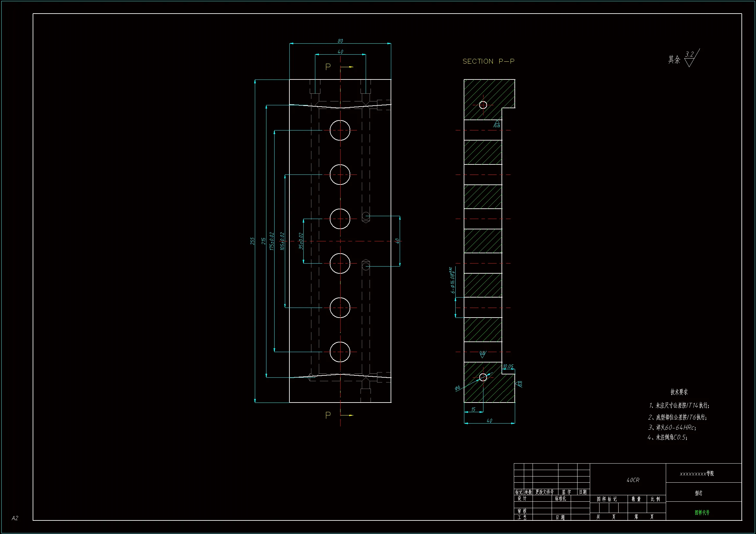
Task: Click the φ6 hole in lower section hatch
Action: (x=483, y=377)
